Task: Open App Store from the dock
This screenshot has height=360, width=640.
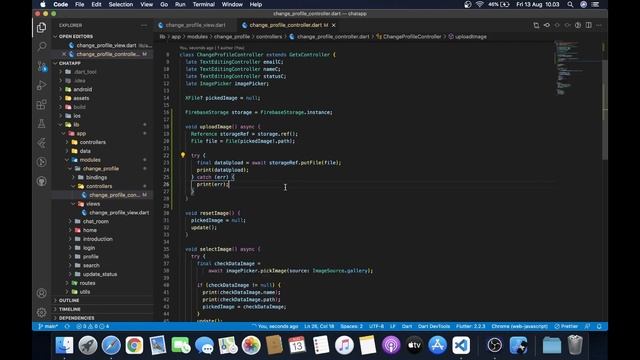Action: point(438,345)
